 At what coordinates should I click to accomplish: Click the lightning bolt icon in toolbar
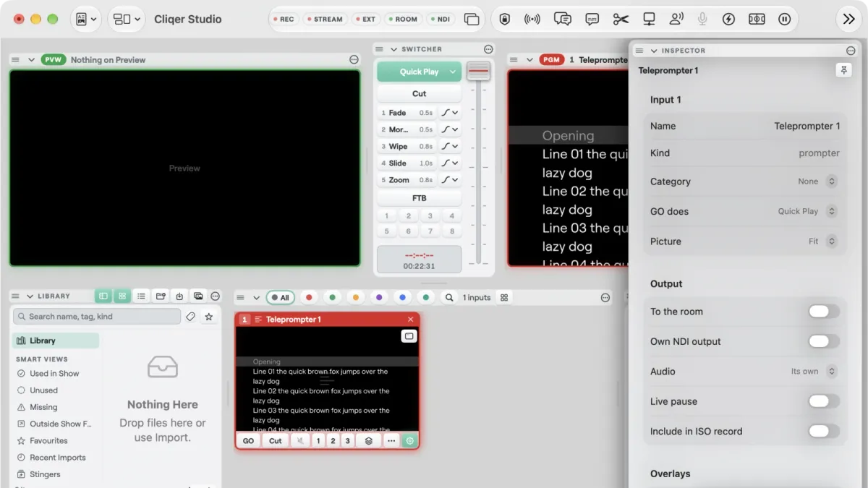pos(728,20)
